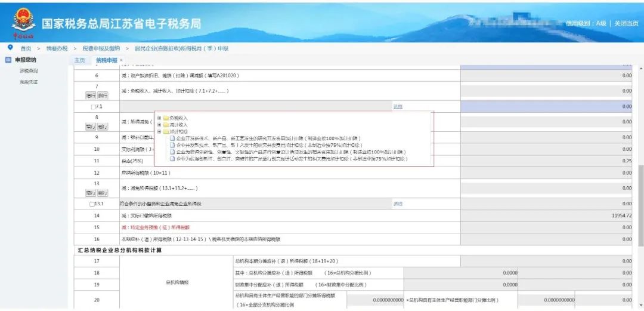Click the 信用级别：A级 label at the top
The image size is (644, 311).
[x=586, y=23]
